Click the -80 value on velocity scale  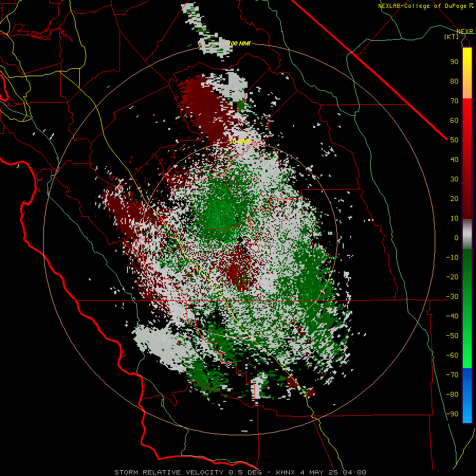452,395
